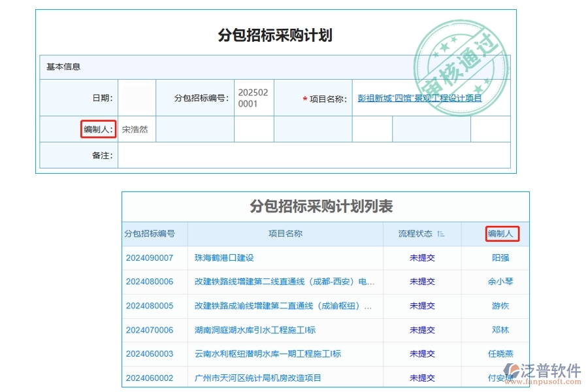Screen dimensions: 588x392
Task: Open the 湖南洞庭湖水库引水工程施工I标 link
Action: tap(250, 330)
